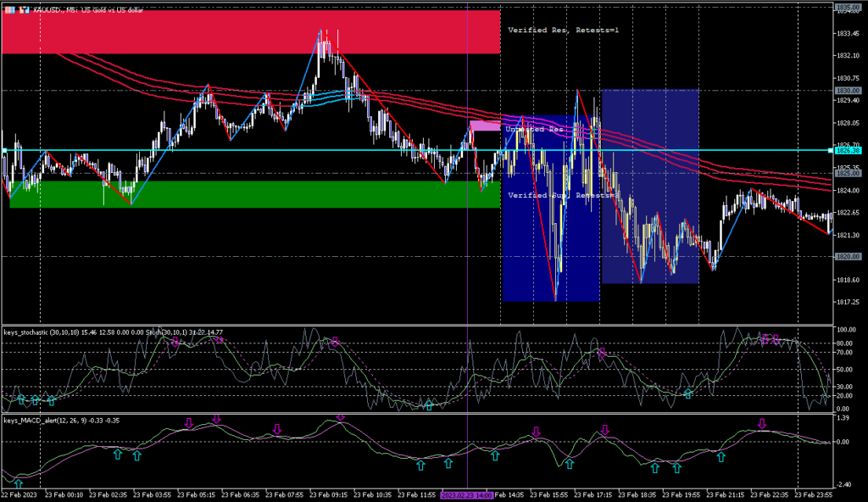Viewport: 868px width, 502px height.
Task: Click the cyan up arrow near 19:55 in stochastic panel
Action: click(x=688, y=393)
